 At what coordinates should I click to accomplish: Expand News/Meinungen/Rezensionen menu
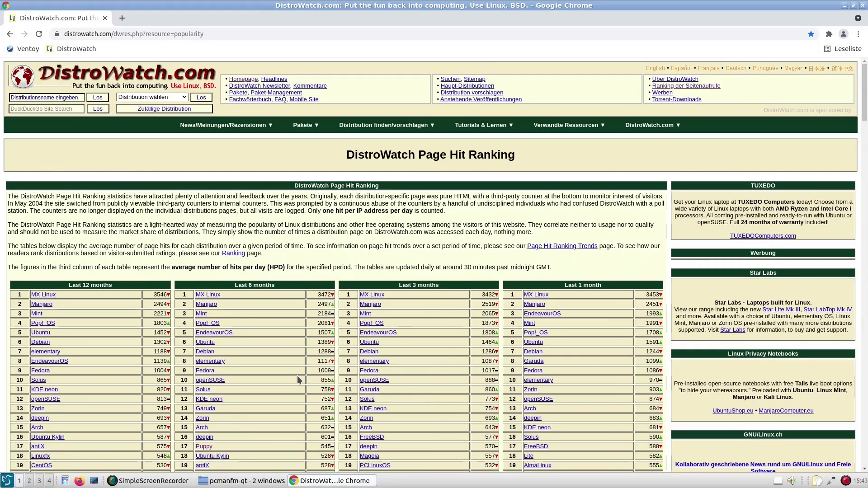click(226, 125)
